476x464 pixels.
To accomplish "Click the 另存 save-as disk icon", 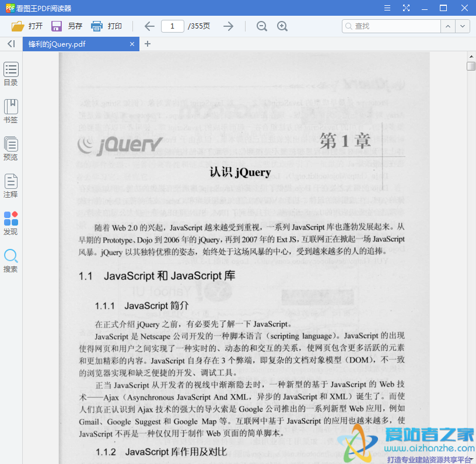I will 57,26.
